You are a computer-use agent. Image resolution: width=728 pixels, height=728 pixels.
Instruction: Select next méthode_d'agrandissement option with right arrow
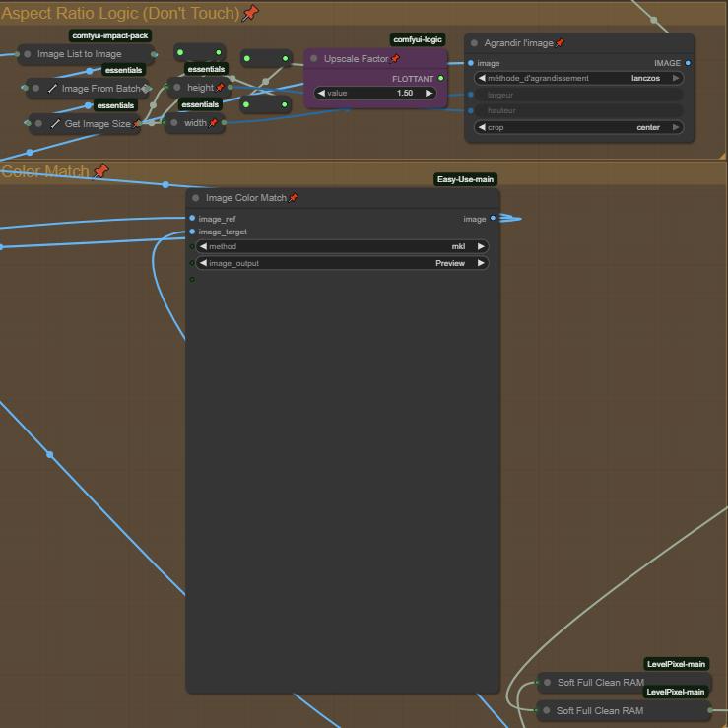coord(676,78)
